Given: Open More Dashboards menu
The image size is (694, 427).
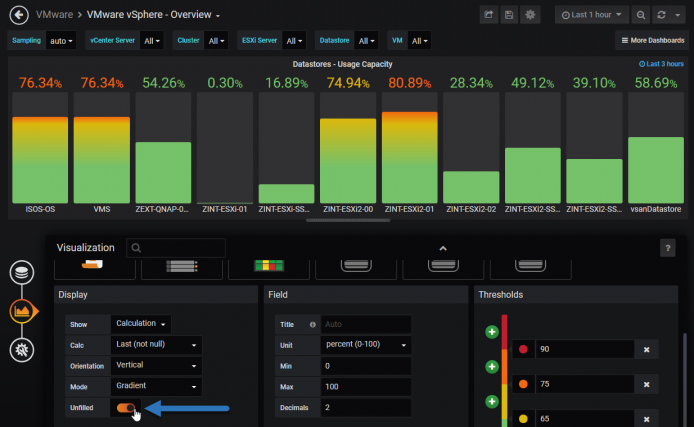Looking at the screenshot, I should point(653,40).
